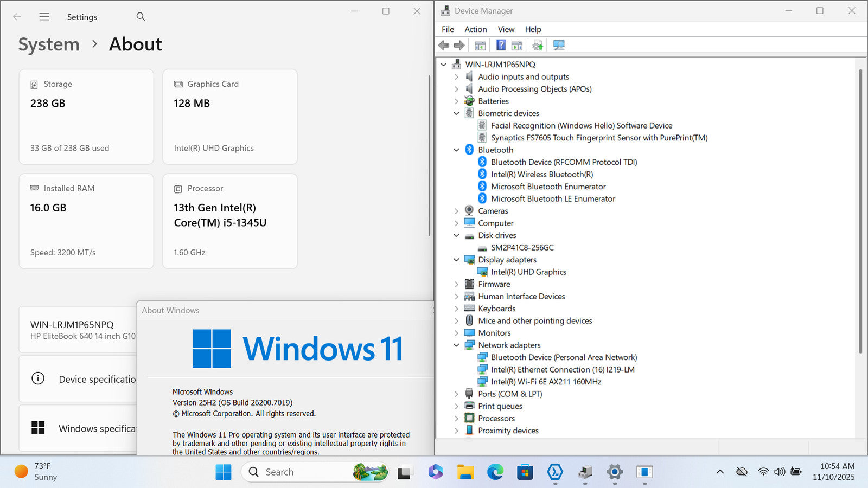868x488 pixels.
Task: Go to System in breadcrumb
Action: point(49,44)
